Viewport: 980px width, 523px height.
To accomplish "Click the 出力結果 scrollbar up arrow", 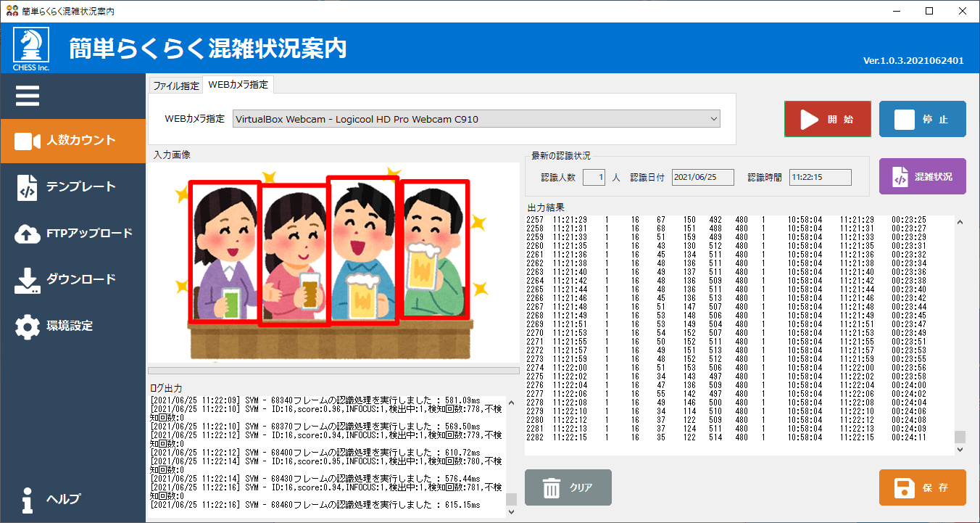I will click(960, 222).
